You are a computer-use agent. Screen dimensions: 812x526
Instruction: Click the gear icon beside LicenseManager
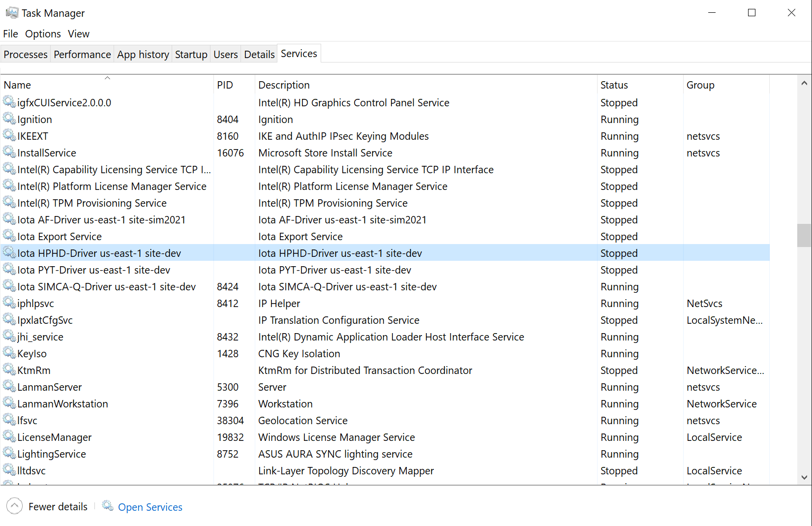[x=9, y=436]
